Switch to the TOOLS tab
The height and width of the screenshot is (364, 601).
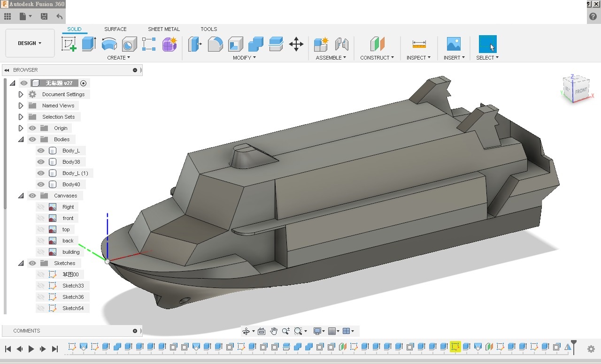(209, 29)
